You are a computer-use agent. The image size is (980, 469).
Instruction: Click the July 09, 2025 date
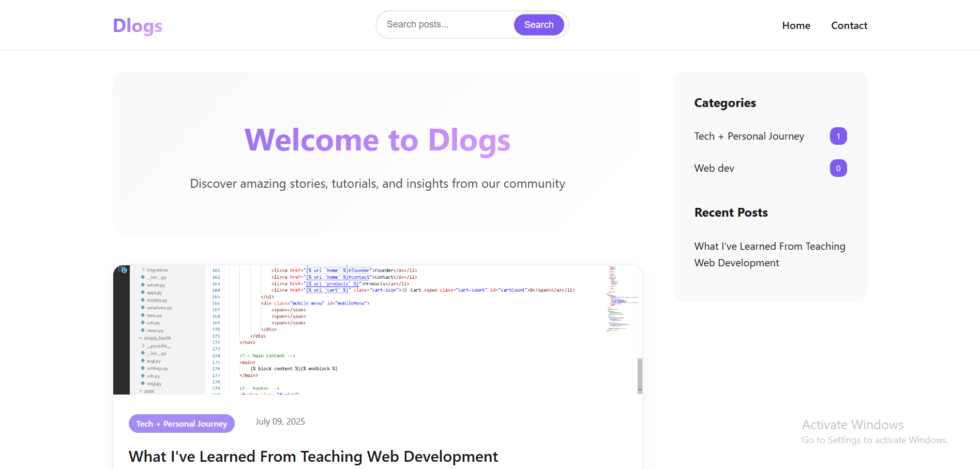pyautogui.click(x=280, y=421)
